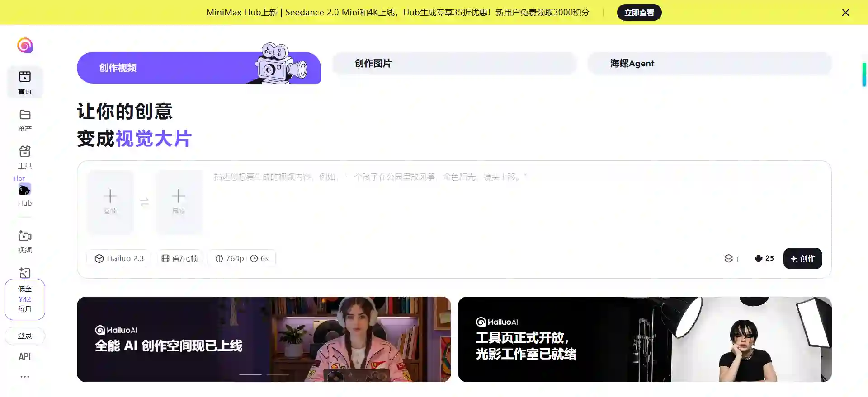Viewport: 868px width, 397px height.
Task: Click the heading text 视觉大片
Action: pyautogui.click(x=154, y=139)
